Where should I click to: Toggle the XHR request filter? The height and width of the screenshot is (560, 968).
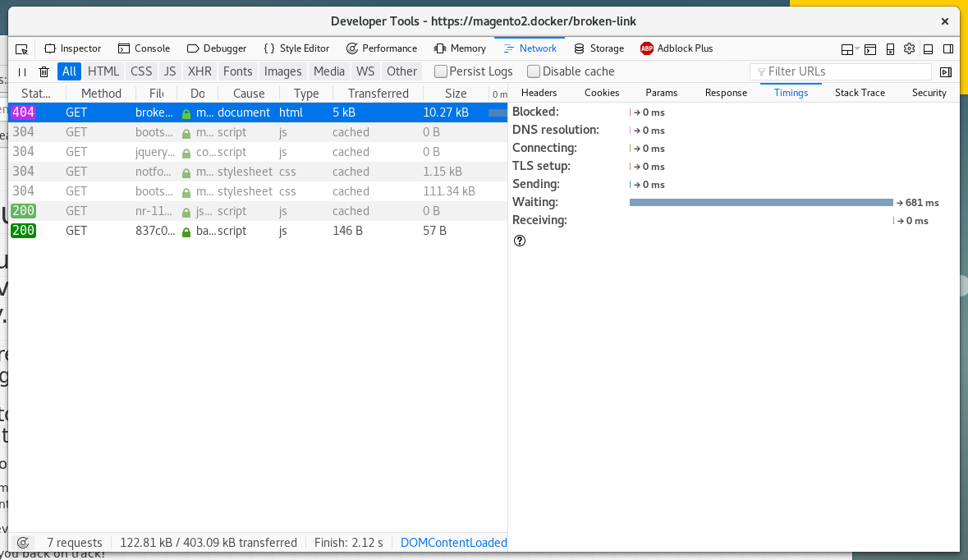[x=200, y=71]
